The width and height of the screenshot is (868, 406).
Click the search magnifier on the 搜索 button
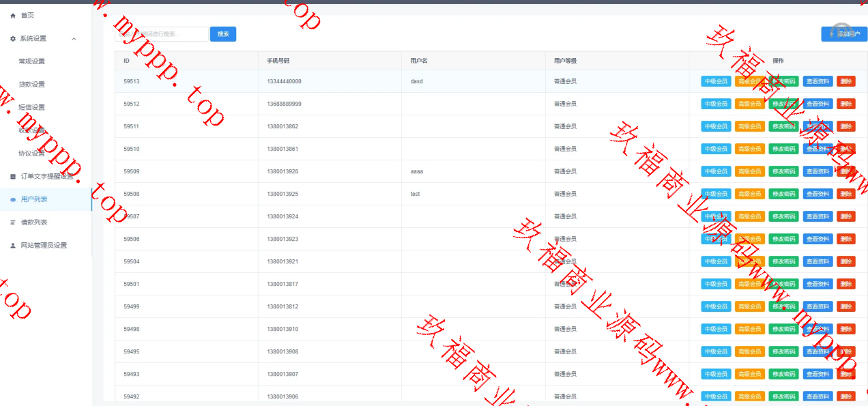[222, 33]
